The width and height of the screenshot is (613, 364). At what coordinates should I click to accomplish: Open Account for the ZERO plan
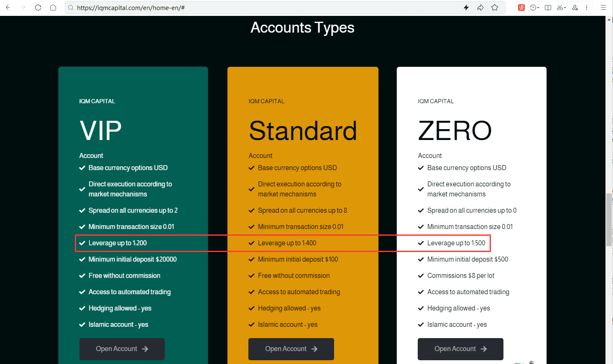(x=460, y=349)
